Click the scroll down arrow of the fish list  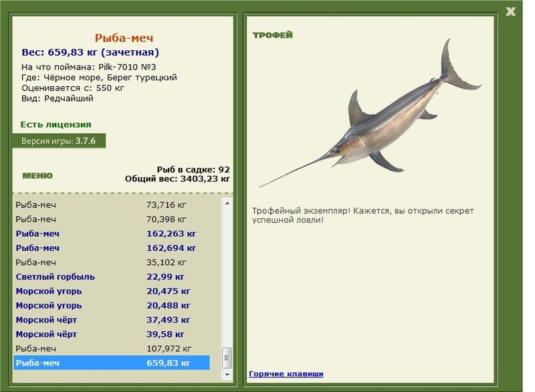(227, 374)
